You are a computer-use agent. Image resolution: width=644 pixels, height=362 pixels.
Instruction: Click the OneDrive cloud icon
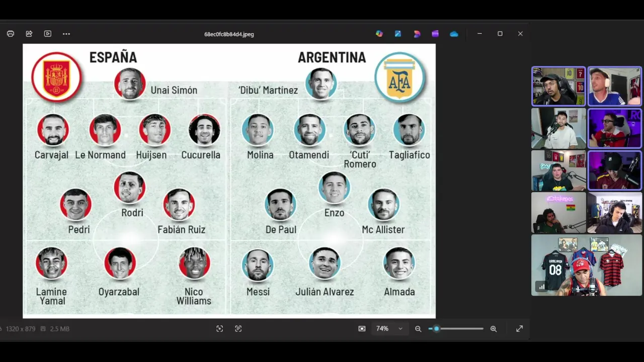[x=454, y=34]
